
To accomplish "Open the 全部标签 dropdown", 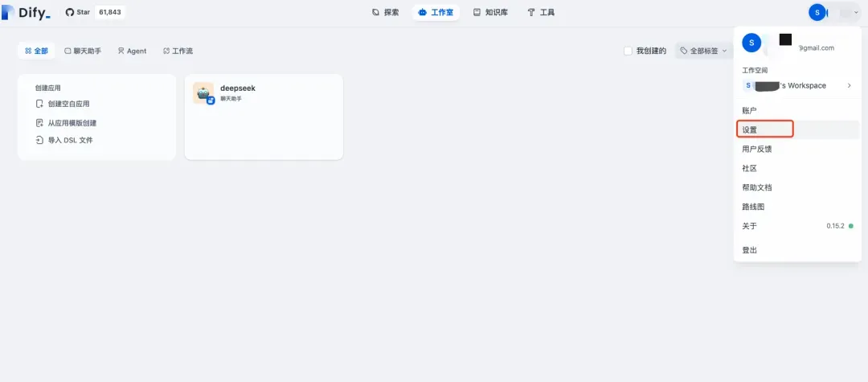I will click(703, 51).
